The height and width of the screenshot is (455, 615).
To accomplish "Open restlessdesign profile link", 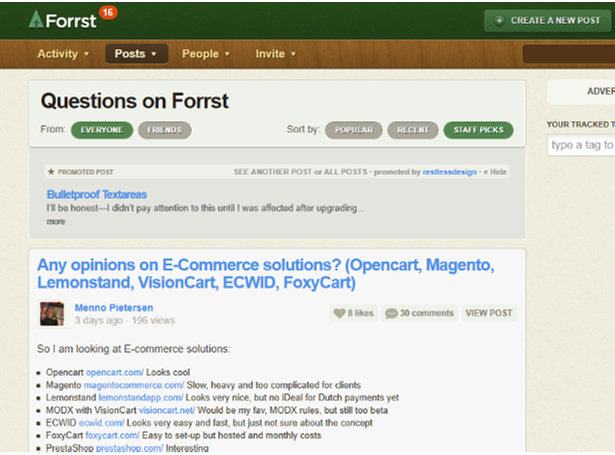I will coord(449,172).
